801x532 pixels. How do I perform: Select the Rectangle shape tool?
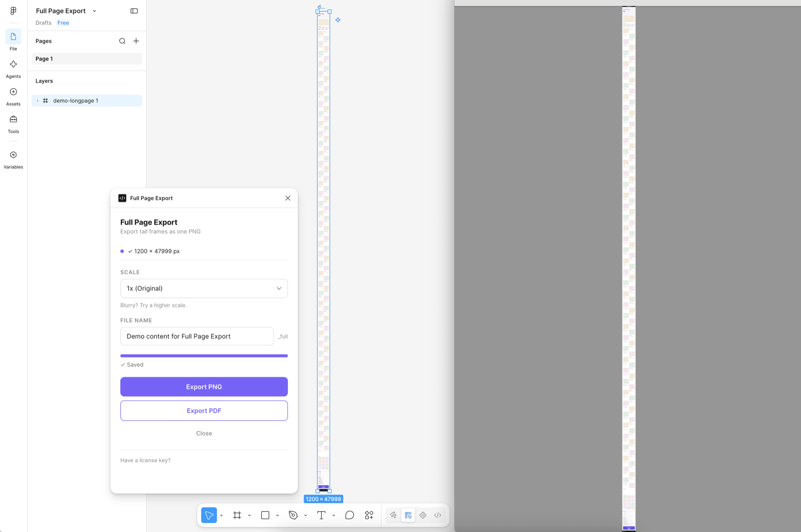coord(265,515)
